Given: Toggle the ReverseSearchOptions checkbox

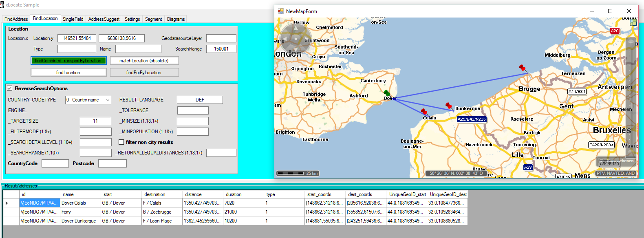Looking at the screenshot, I should [x=10, y=88].
